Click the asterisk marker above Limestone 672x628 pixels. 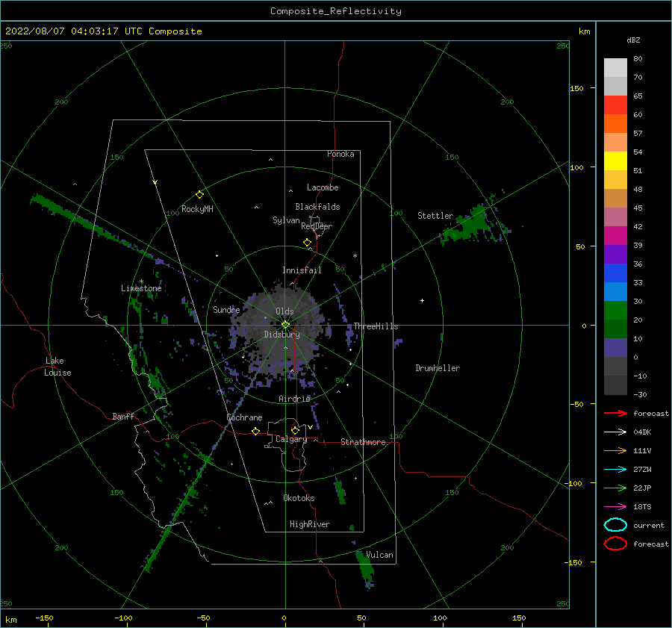[141, 282]
